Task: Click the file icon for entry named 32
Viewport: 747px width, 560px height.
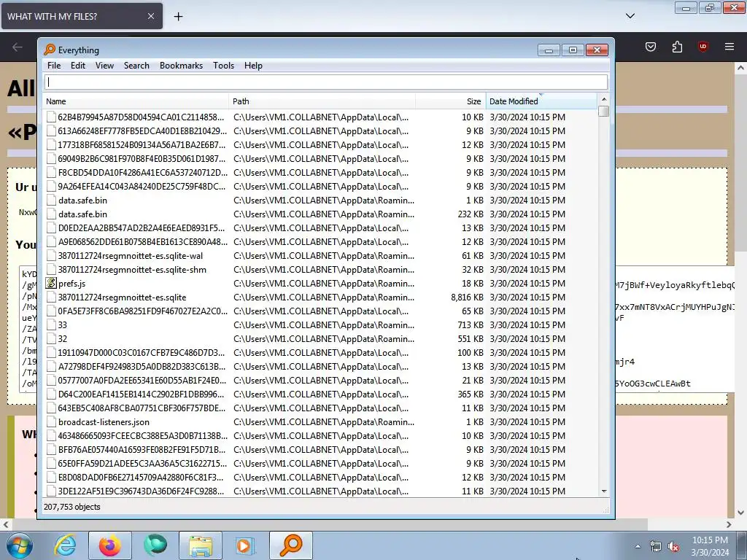Action: point(51,339)
